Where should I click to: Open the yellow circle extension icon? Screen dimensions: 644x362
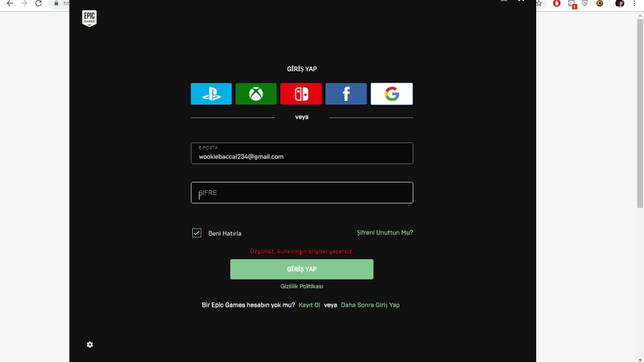(x=599, y=4)
